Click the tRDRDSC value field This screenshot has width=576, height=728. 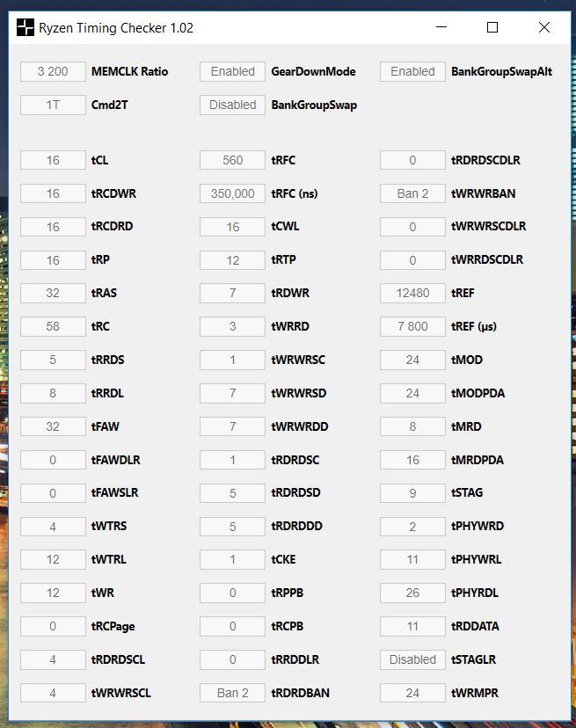click(233, 460)
